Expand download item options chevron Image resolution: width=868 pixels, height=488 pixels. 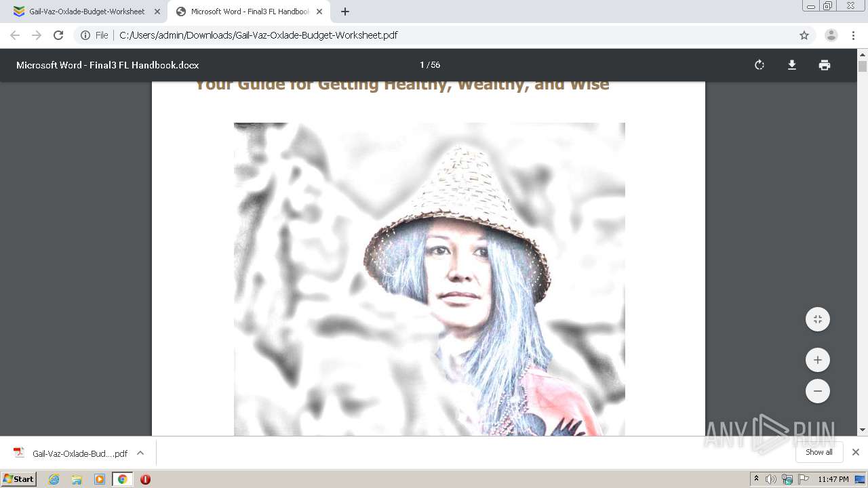(x=140, y=453)
